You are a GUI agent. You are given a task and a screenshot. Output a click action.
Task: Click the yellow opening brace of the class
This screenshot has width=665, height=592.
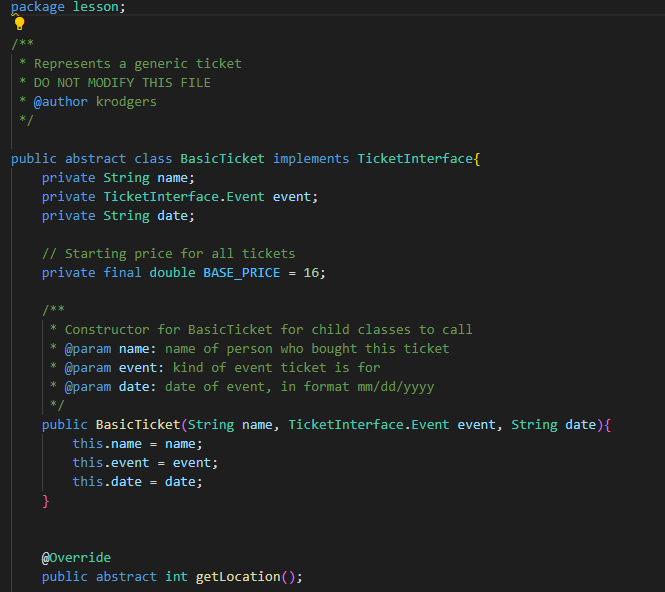click(477, 159)
